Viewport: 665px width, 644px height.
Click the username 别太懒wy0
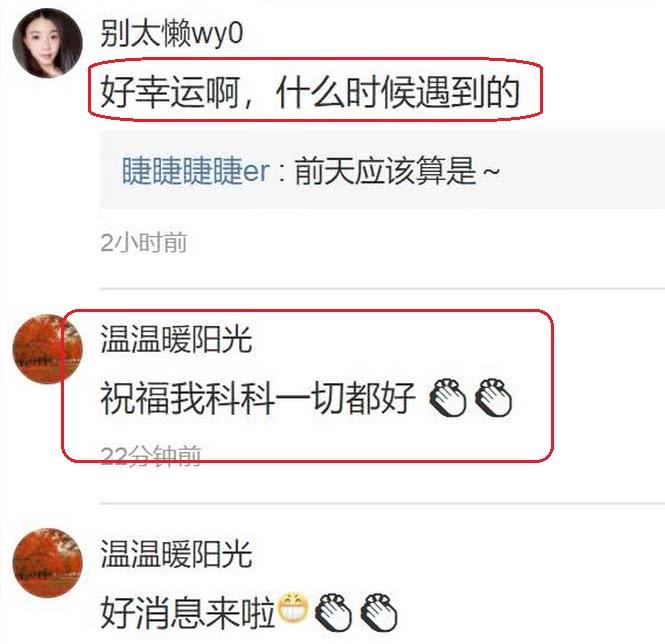tap(172, 33)
